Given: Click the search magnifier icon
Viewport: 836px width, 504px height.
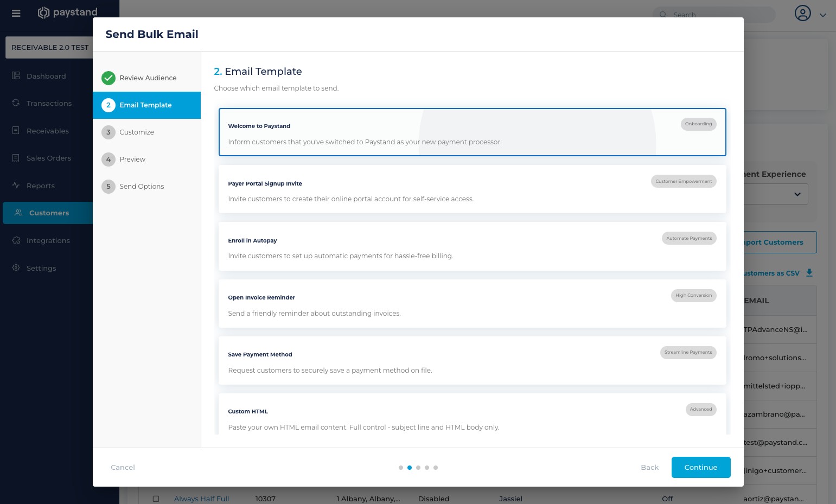Looking at the screenshot, I should click(x=663, y=15).
